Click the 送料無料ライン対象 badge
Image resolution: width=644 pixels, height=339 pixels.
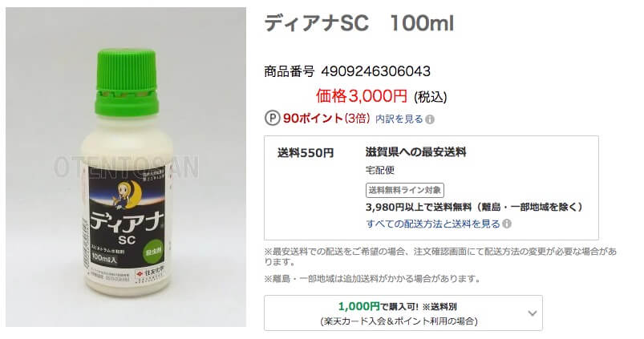coord(404,190)
